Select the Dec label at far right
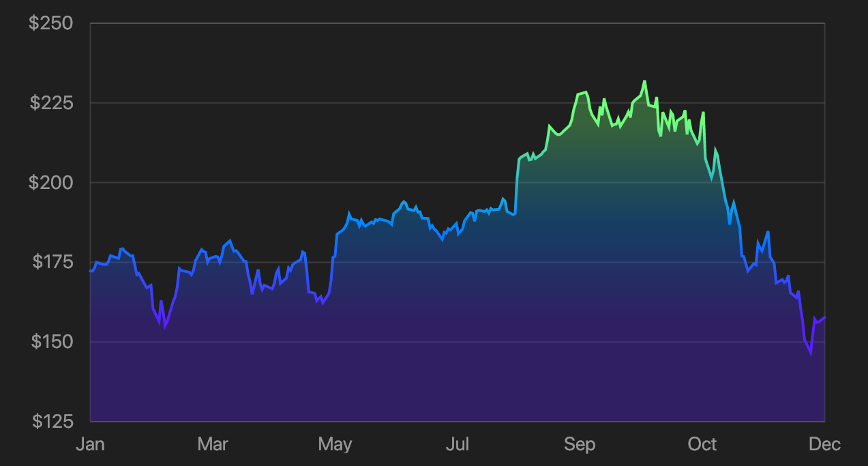Viewport: 868px width, 466px height. click(x=825, y=444)
